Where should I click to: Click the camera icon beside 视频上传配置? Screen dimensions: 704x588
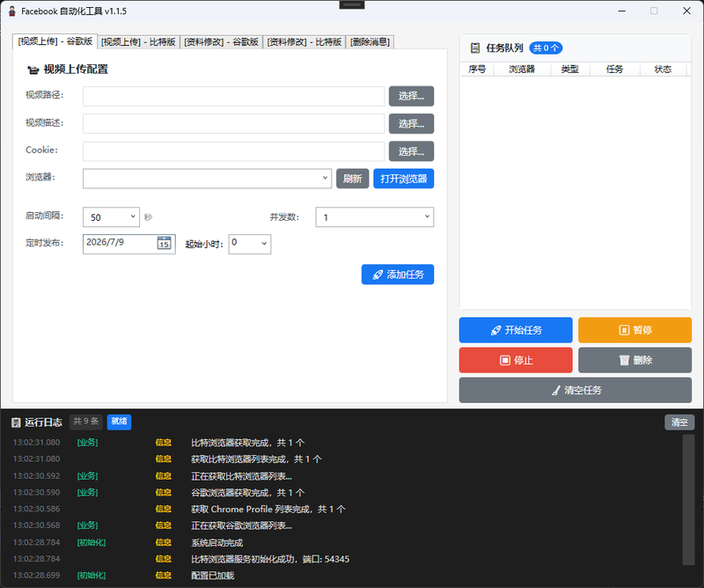click(33, 70)
